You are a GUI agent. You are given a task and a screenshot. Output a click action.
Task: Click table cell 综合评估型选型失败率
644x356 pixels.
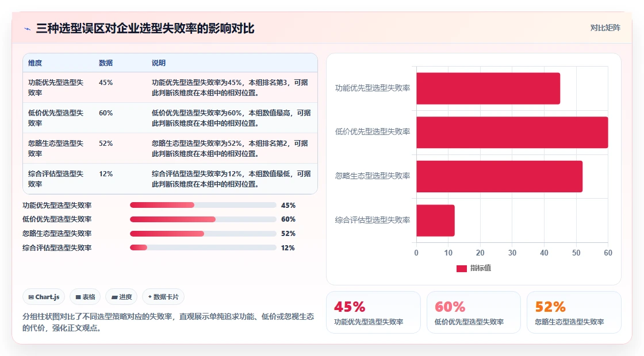[x=56, y=179]
